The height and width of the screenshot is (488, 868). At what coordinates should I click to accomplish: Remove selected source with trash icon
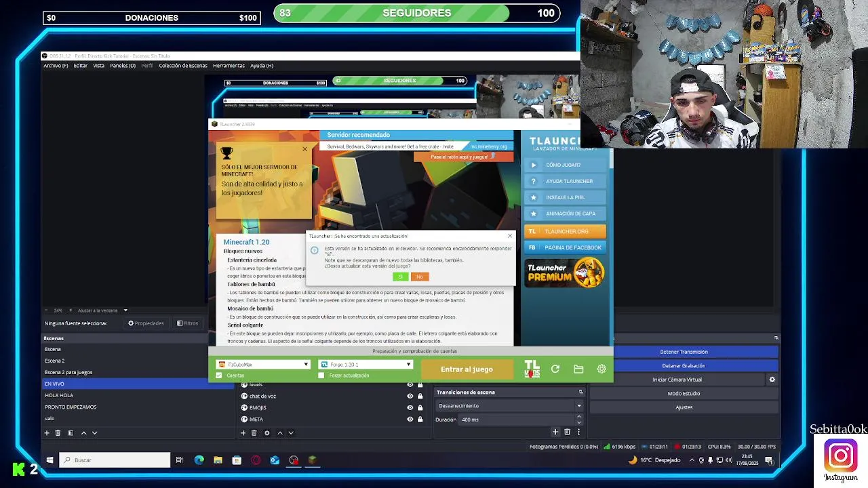tap(254, 433)
